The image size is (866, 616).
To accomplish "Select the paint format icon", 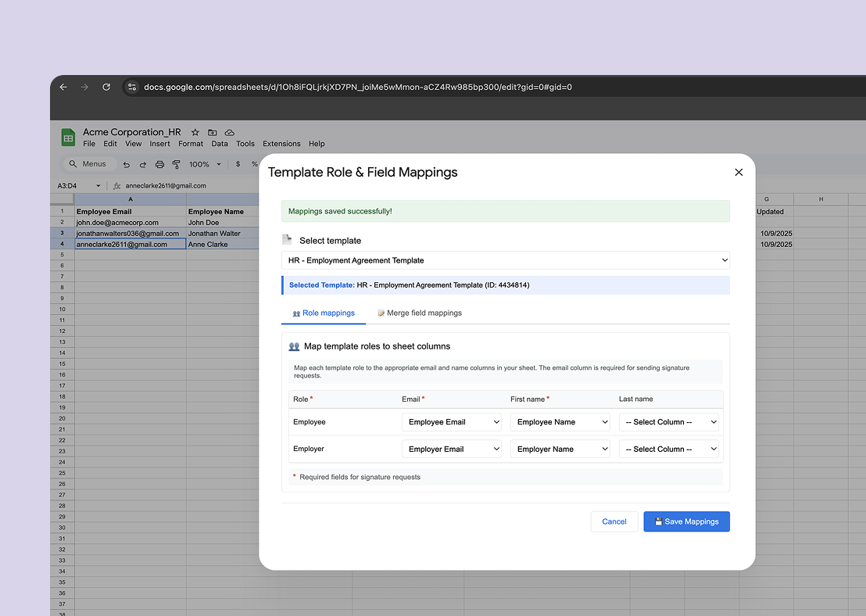I will pyautogui.click(x=176, y=164).
